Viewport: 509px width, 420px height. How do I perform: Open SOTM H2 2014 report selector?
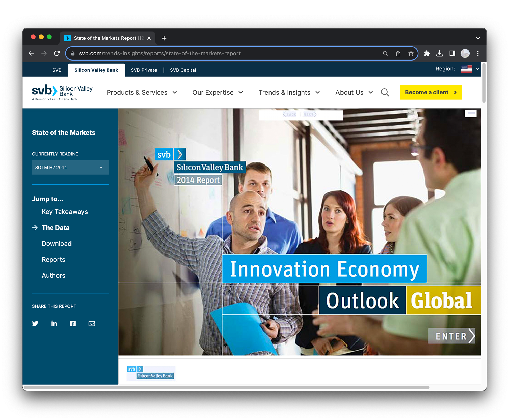[x=70, y=167]
